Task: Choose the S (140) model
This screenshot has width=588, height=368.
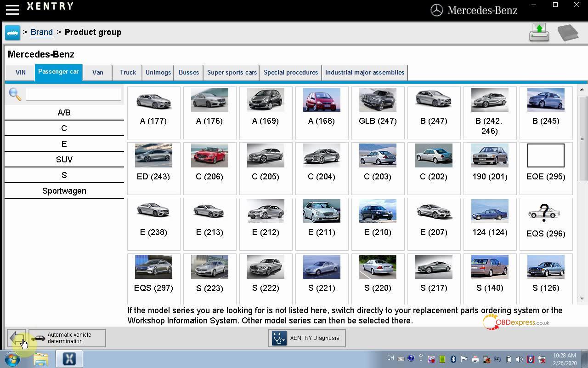Action: click(x=490, y=278)
